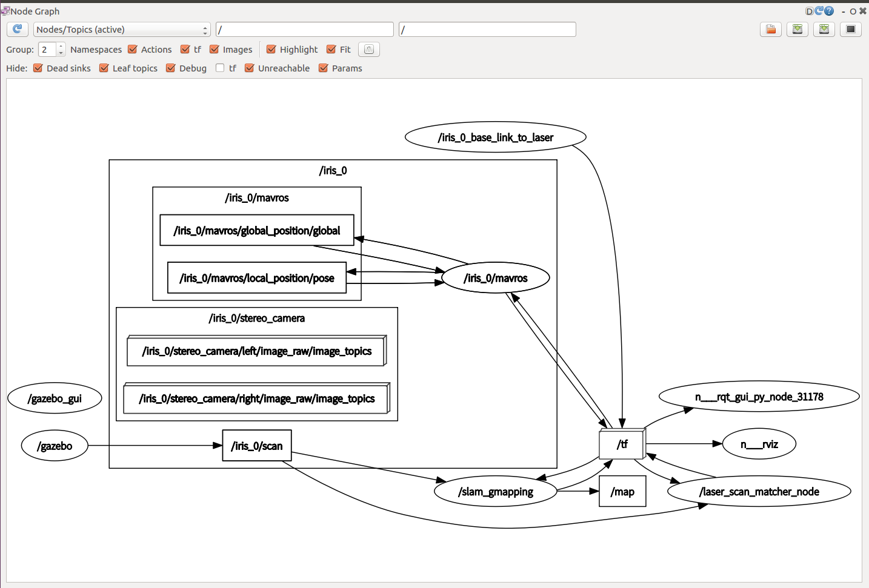Click the first filter input field

(x=304, y=29)
